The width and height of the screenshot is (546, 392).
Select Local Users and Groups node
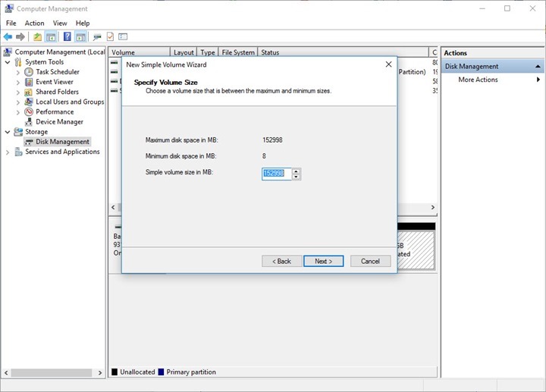point(70,102)
